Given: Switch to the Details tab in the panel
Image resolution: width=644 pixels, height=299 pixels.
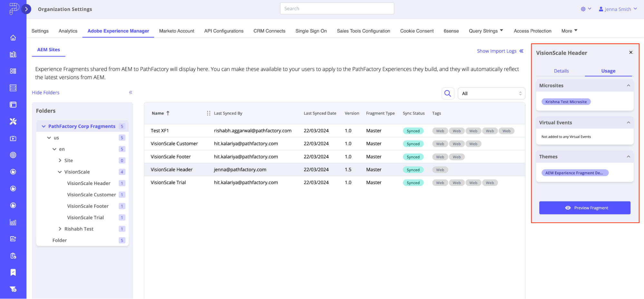Looking at the screenshot, I should 561,71.
